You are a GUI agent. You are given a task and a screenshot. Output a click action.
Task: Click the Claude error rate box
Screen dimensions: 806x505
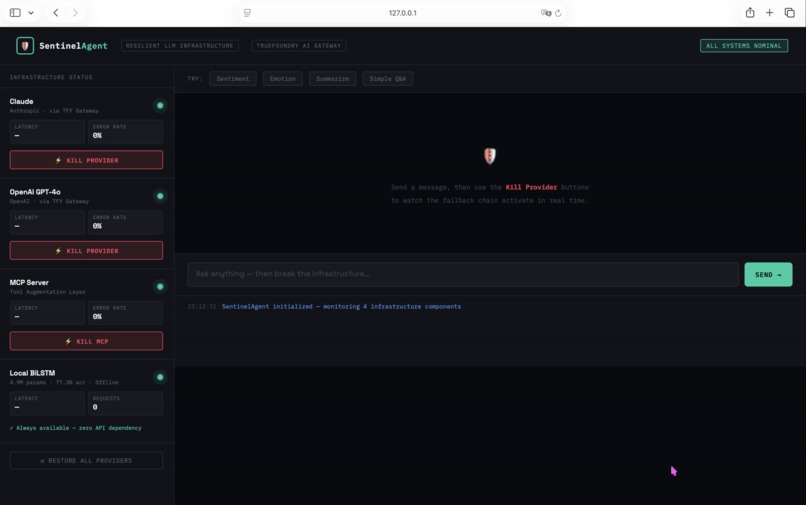click(125, 132)
